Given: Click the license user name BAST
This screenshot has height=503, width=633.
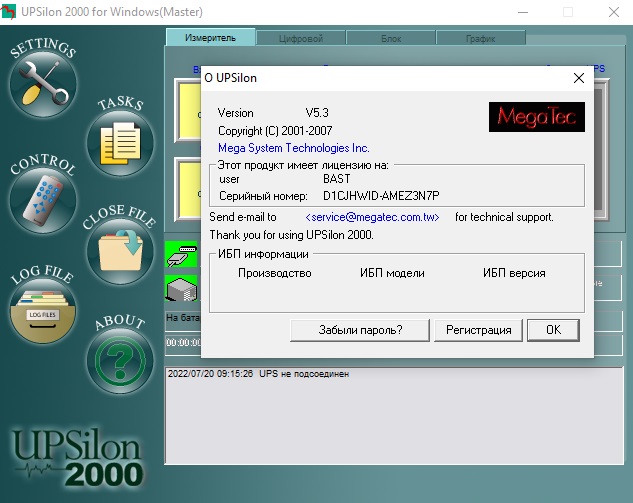Looking at the screenshot, I should click(337, 179).
